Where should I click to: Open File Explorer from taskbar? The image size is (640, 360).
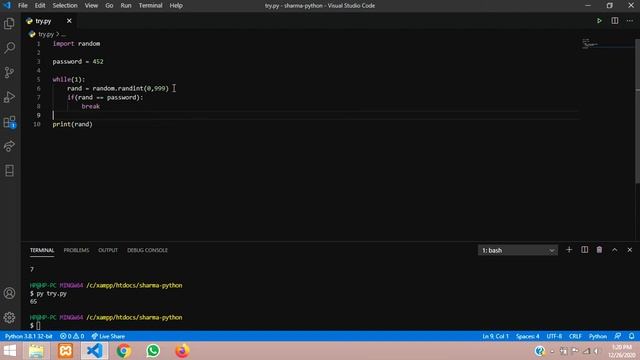tap(36, 351)
